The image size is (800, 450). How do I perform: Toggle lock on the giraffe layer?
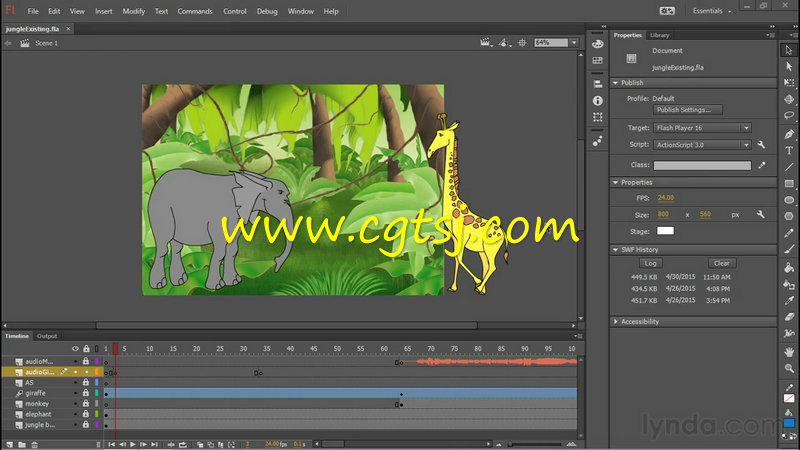(x=86, y=393)
